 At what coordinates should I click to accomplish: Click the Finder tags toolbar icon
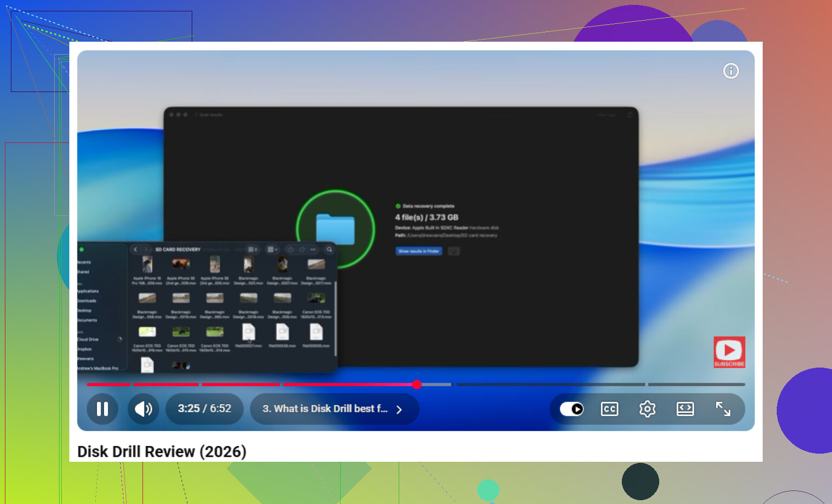click(x=302, y=250)
